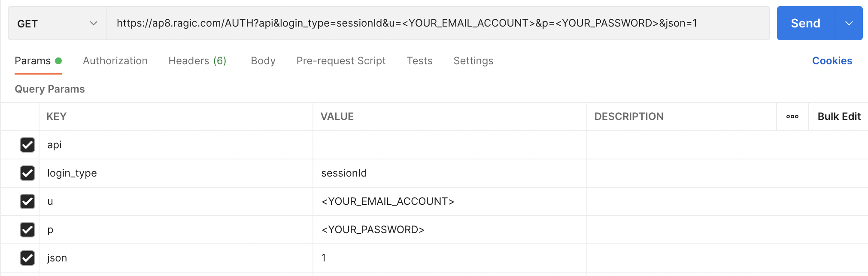Uncheck the json parameter checkbox

click(x=27, y=258)
